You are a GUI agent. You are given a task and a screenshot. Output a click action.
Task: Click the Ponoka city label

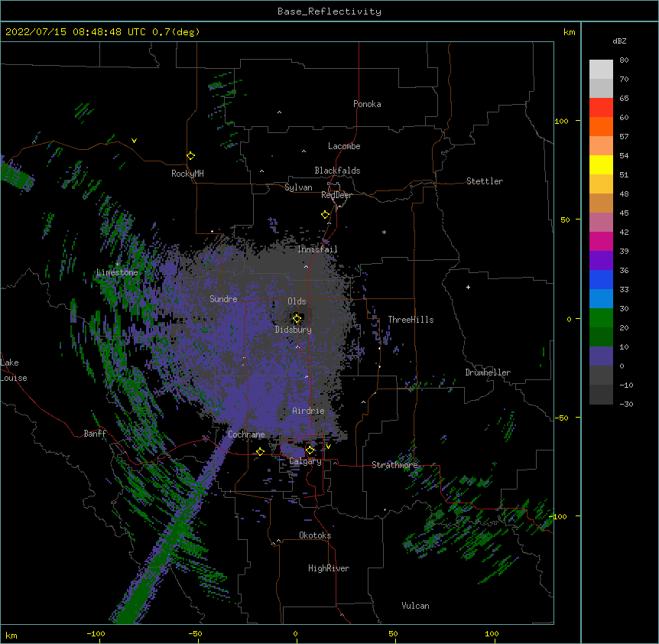pyautogui.click(x=367, y=104)
